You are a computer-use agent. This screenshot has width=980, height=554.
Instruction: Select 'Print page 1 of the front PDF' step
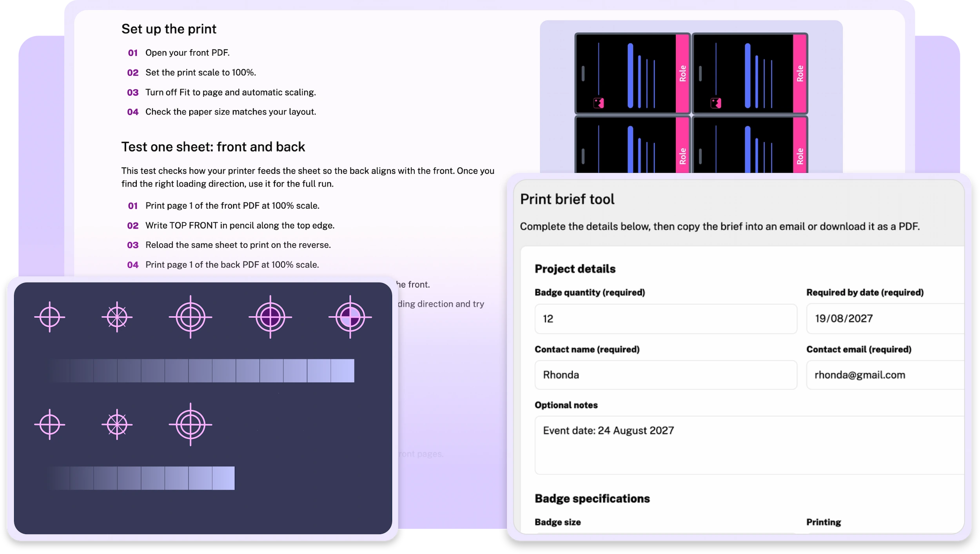tap(232, 205)
